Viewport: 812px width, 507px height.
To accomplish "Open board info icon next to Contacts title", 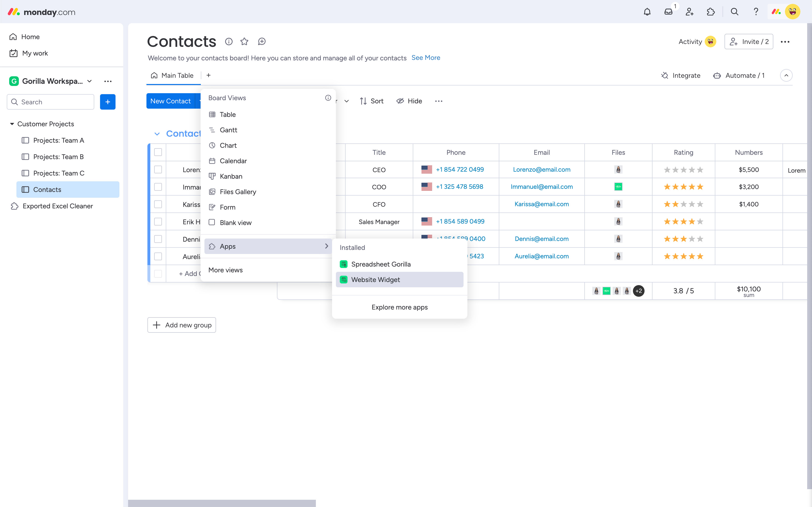I will [x=229, y=42].
